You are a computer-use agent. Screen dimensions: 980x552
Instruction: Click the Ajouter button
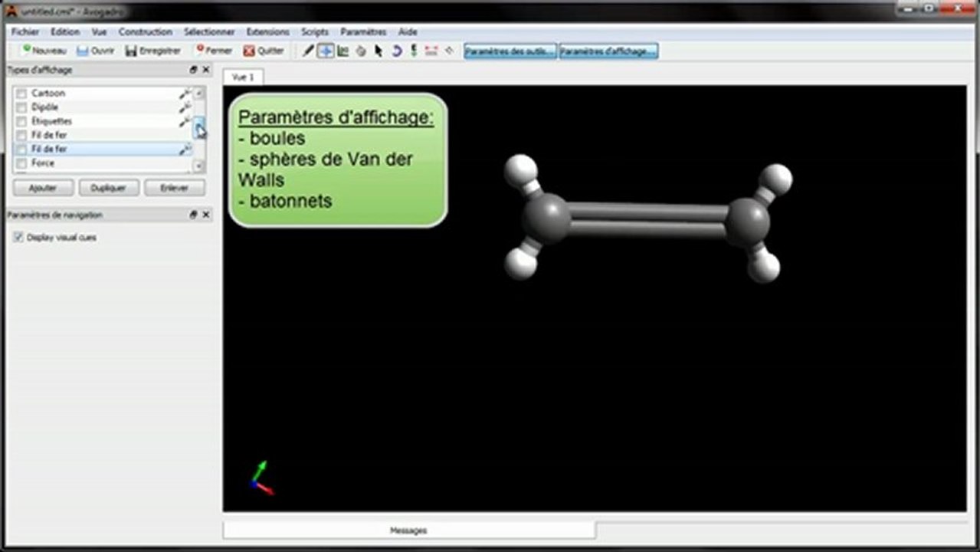click(43, 188)
